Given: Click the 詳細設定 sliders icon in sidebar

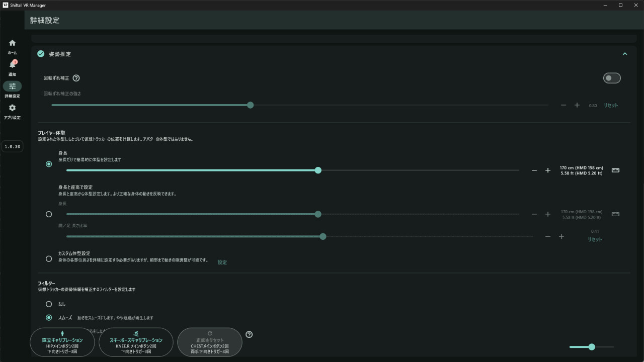Looking at the screenshot, I should tap(12, 86).
